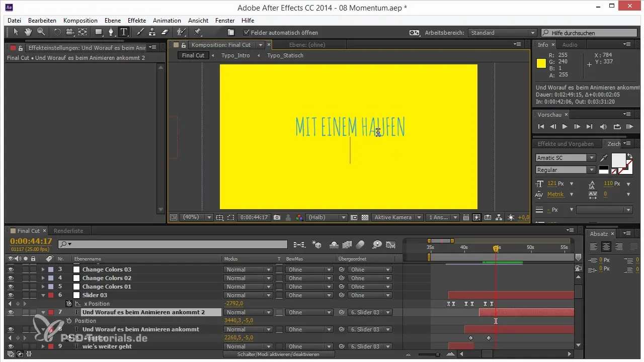644x362 pixels.
Task: Open grid and guide options icon
Action: pyautogui.click(x=220, y=218)
